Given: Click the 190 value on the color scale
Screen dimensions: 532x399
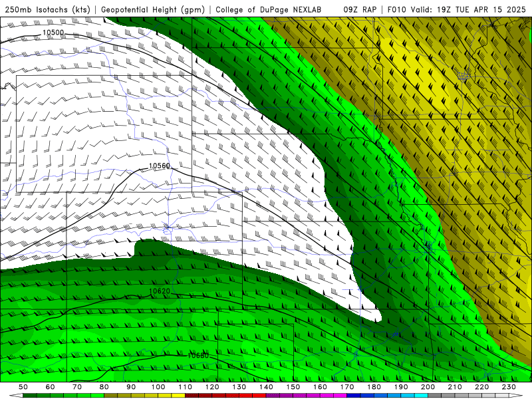Looking at the screenshot, I should click(402, 387).
